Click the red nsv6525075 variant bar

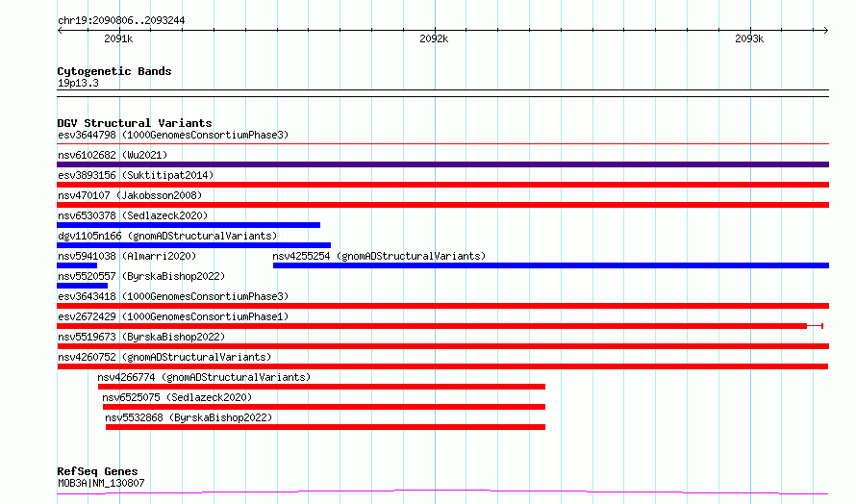(324, 407)
